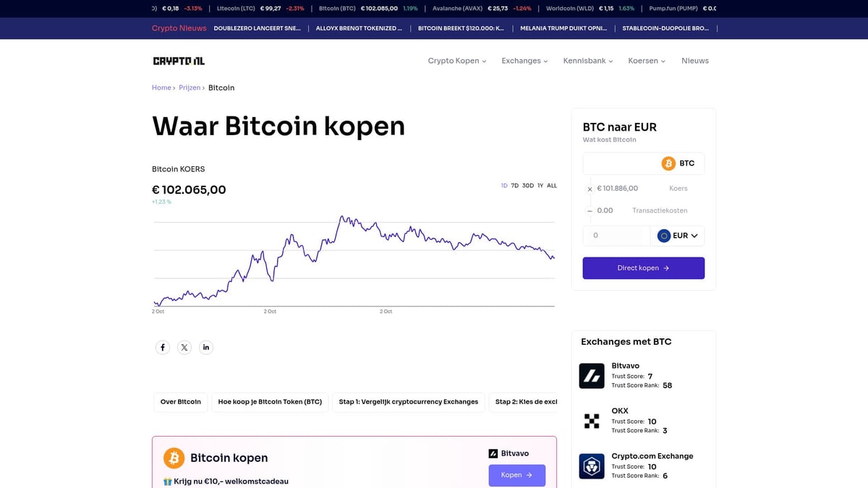
Task: Follow the Prijzen breadcrumb link
Action: (x=190, y=87)
